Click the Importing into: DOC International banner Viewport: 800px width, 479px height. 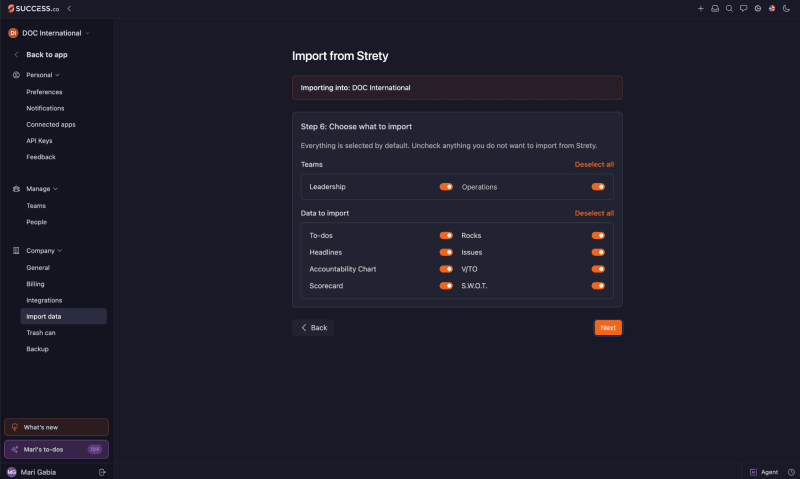(x=457, y=88)
